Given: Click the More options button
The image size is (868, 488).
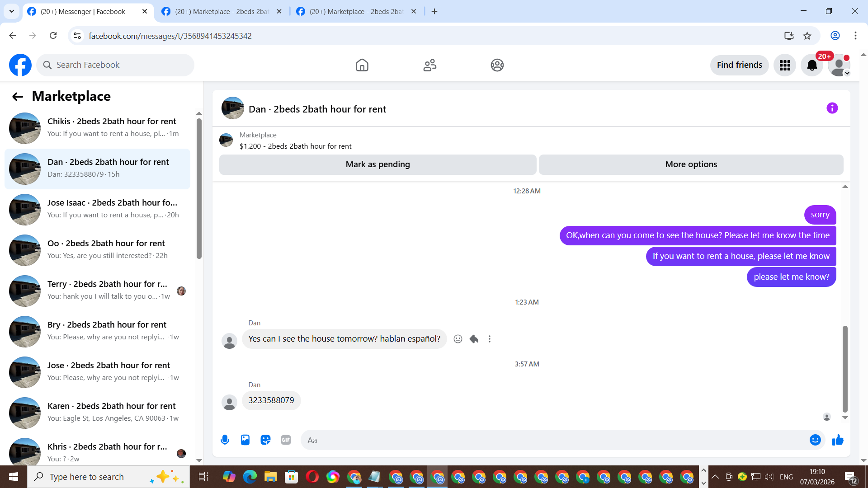Looking at the screenshot, I should tap(691, 164).
